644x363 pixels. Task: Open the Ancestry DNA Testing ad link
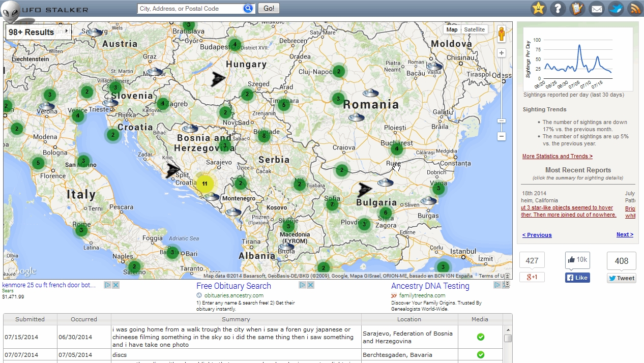(x=430, y=286)
